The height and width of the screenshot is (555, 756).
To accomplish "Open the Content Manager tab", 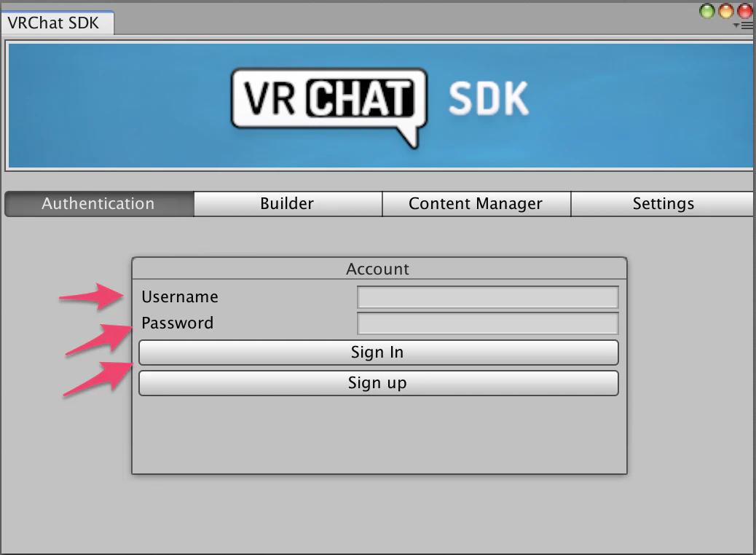I will coord(476,203).
